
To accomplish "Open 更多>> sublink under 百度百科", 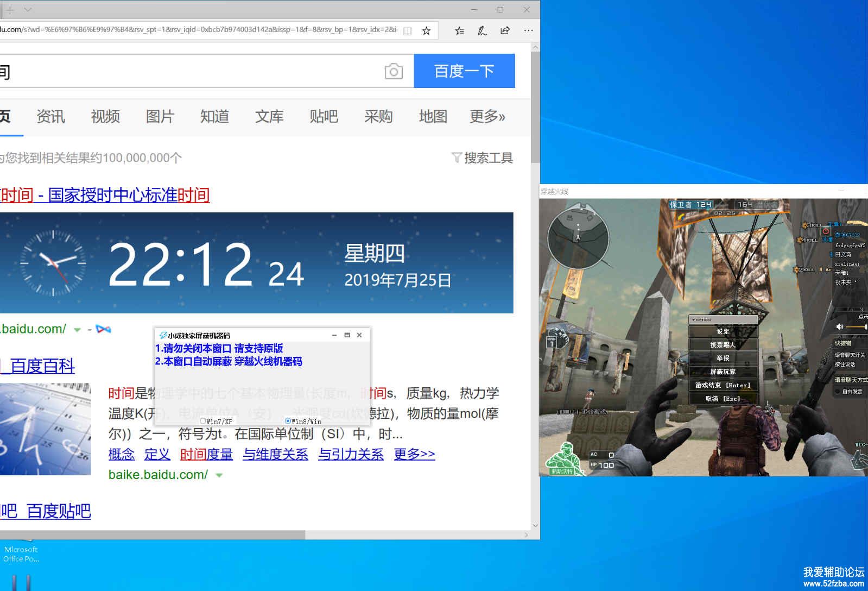I will click(414, 454).
